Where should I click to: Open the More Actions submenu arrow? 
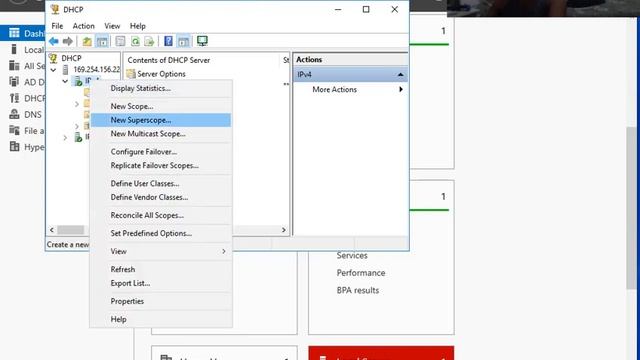[401, 89]
